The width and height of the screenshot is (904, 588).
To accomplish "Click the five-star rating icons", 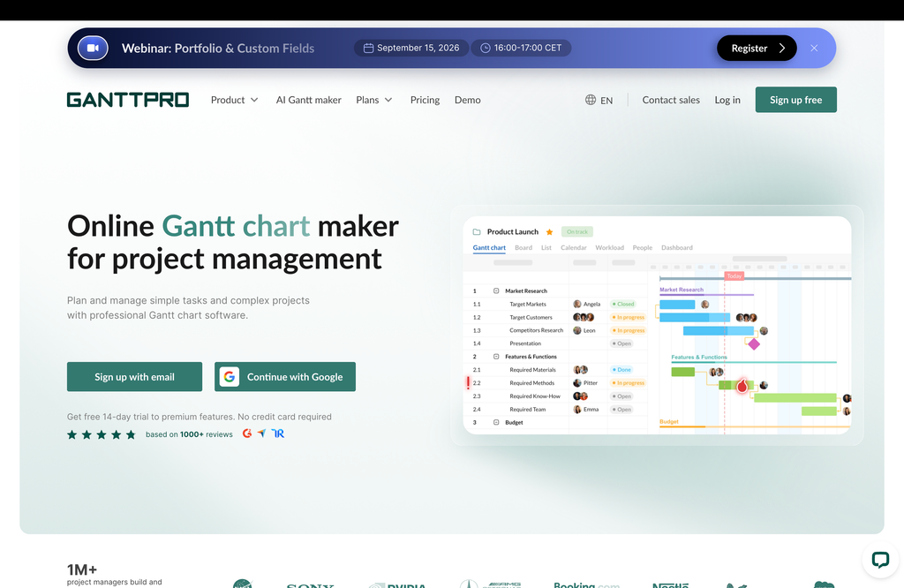I will (102, 434).
